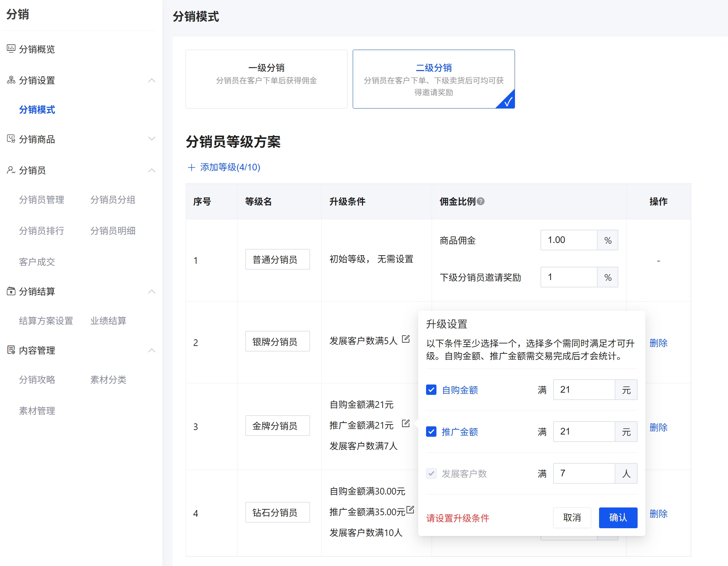Click the 分销商品 products icon
Screen dimensions: 728x566
(10, 139)
